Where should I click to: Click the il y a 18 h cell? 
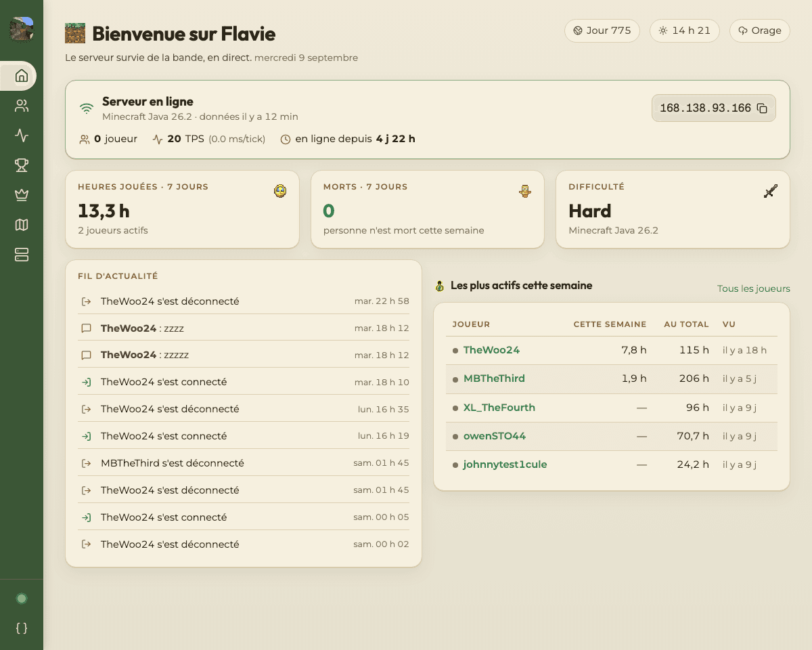coord(744,350)
